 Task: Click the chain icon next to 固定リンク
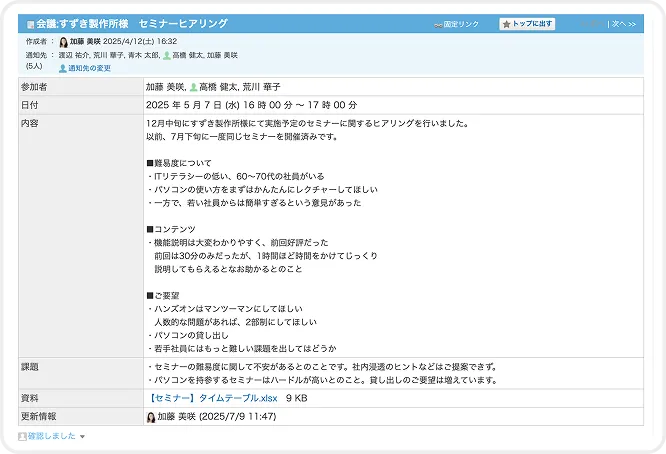pyautogui.click(x=438, y=24)
